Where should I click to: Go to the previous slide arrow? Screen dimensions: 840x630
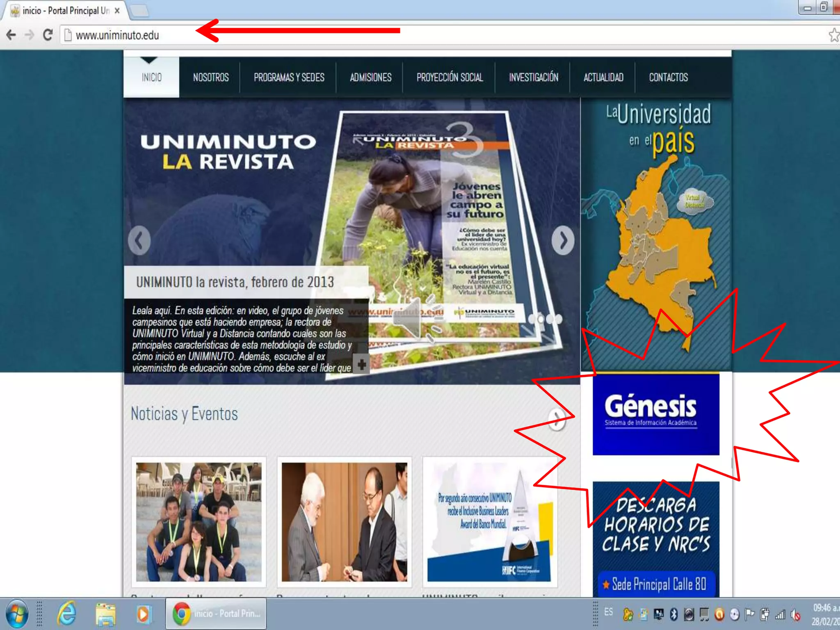(x=139, y=241)
